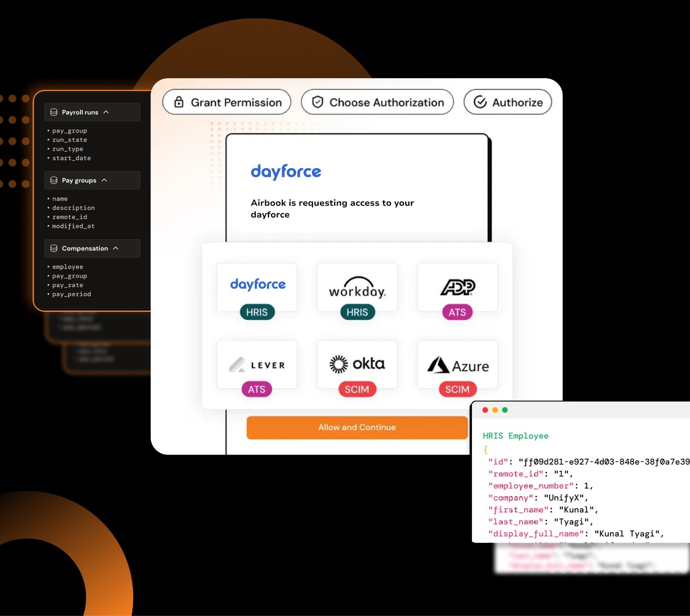Image resolution: width=690 pixels, height=616 pixels.
Task: Select the dayforce logo card
Action: [x=257, y=287]
